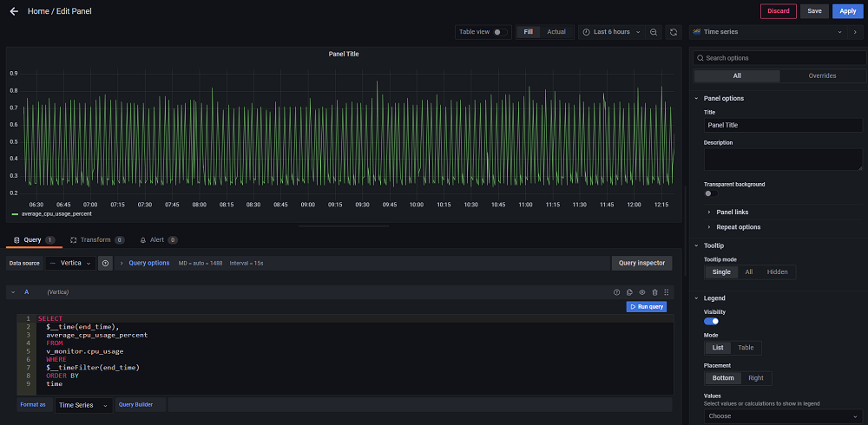This screenshot has height=425, width=868.
Task: Switch to the Transform tab
Action: point(97,240)
